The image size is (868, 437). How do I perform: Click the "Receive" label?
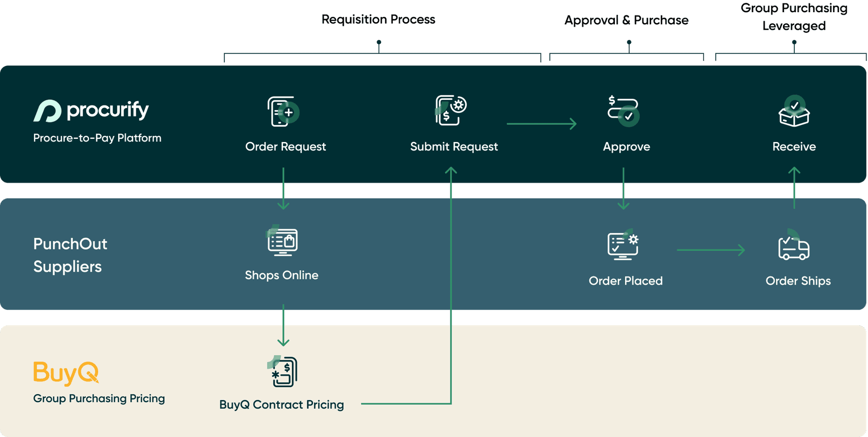(x=794, y=146)
